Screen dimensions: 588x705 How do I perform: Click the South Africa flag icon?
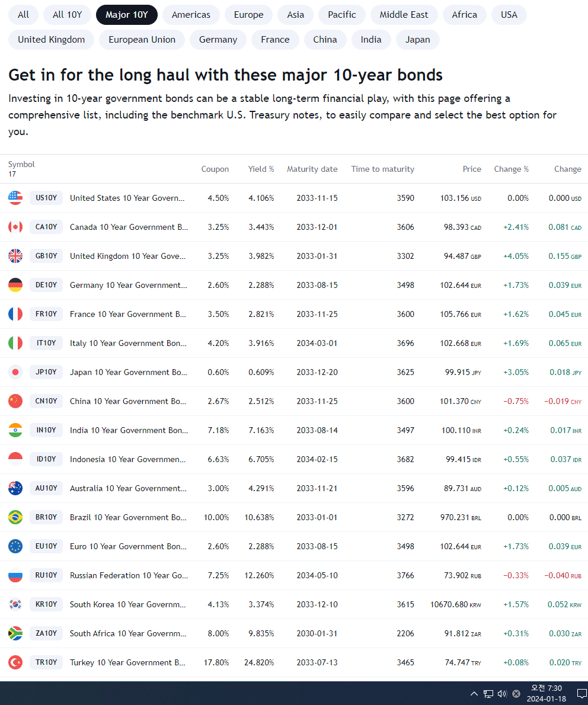[15, 633]
